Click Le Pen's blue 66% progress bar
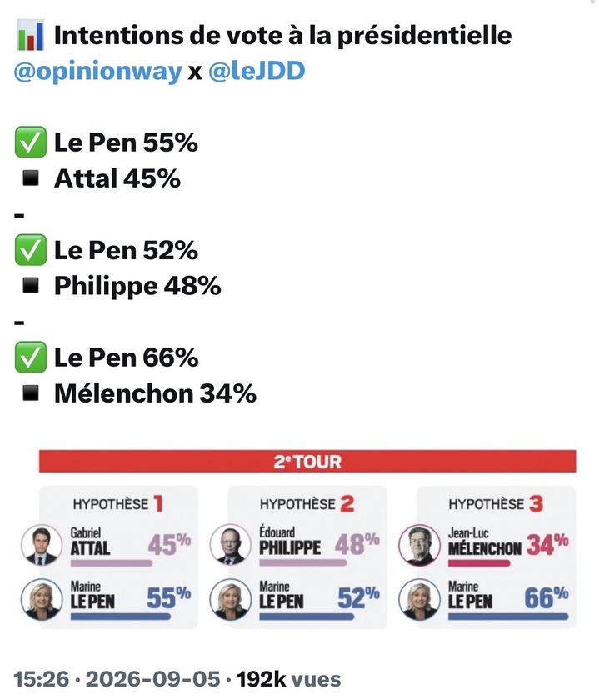599x700 pixels. (508, 617)
